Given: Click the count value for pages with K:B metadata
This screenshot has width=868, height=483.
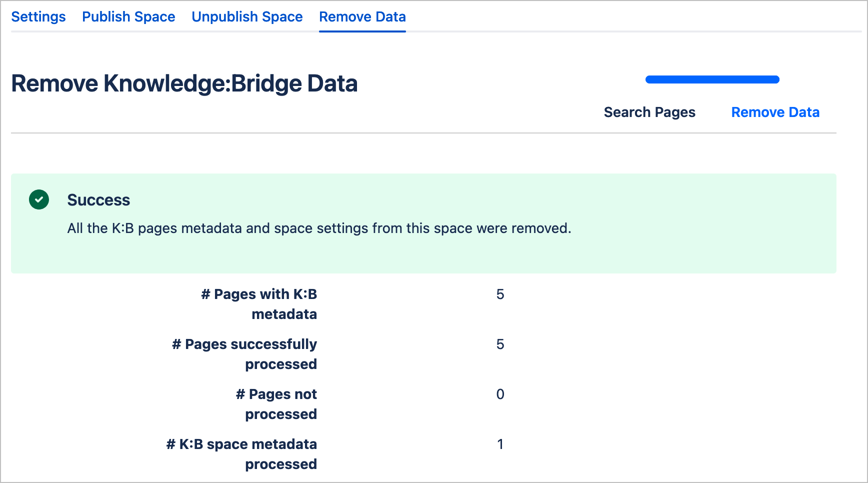Looking at the screenshot, I should [x=500, y=294].
